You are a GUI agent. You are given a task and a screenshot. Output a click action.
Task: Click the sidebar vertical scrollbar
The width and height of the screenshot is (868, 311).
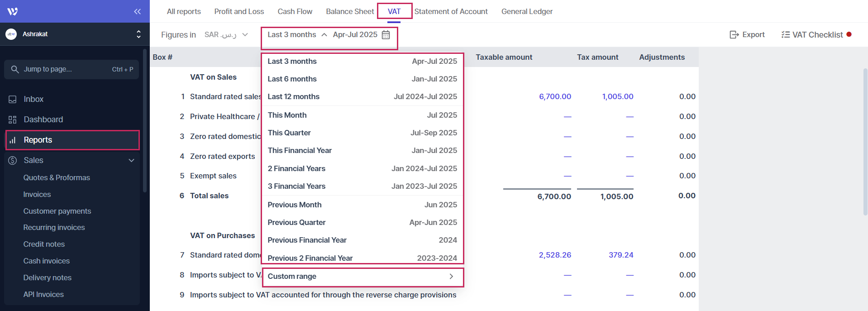(x=145, y=122)
